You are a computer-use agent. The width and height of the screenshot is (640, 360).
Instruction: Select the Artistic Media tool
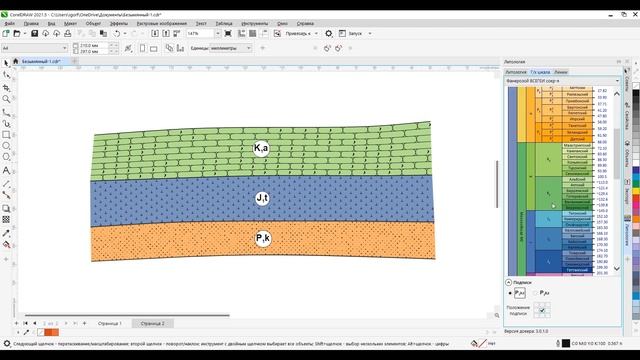pyautogui.click(x=6, y=123)
